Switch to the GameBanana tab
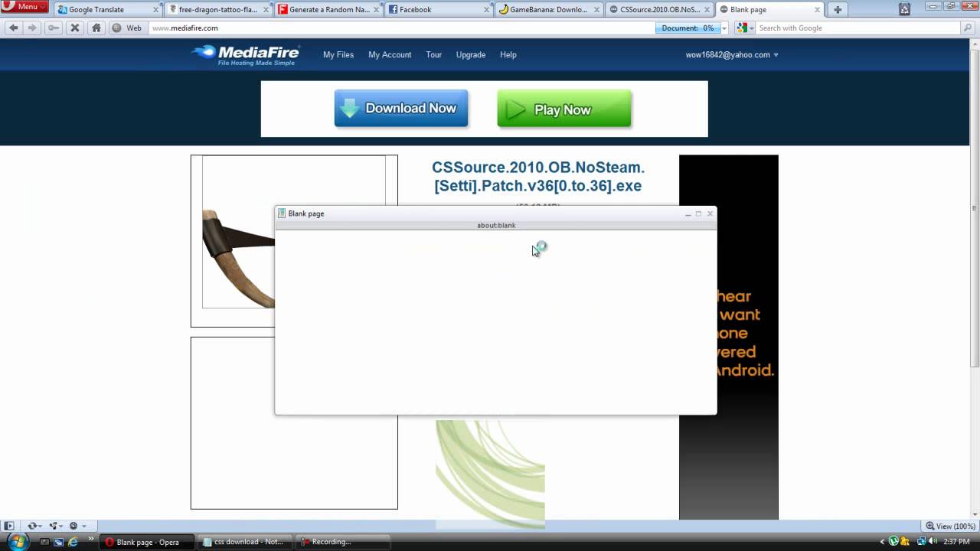This screenshot has width=980, height=551. coord(549,10)
